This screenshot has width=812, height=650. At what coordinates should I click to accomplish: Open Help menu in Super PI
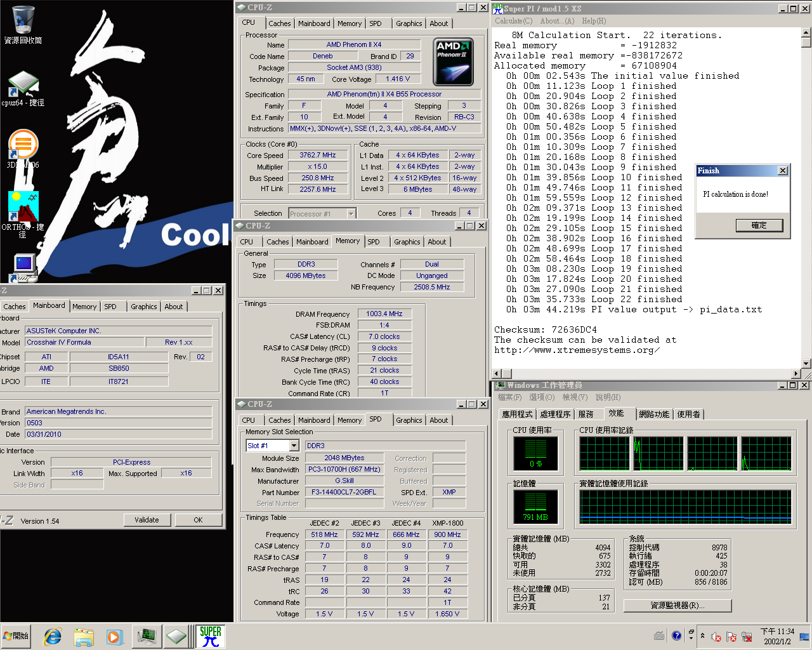[594, 21]
